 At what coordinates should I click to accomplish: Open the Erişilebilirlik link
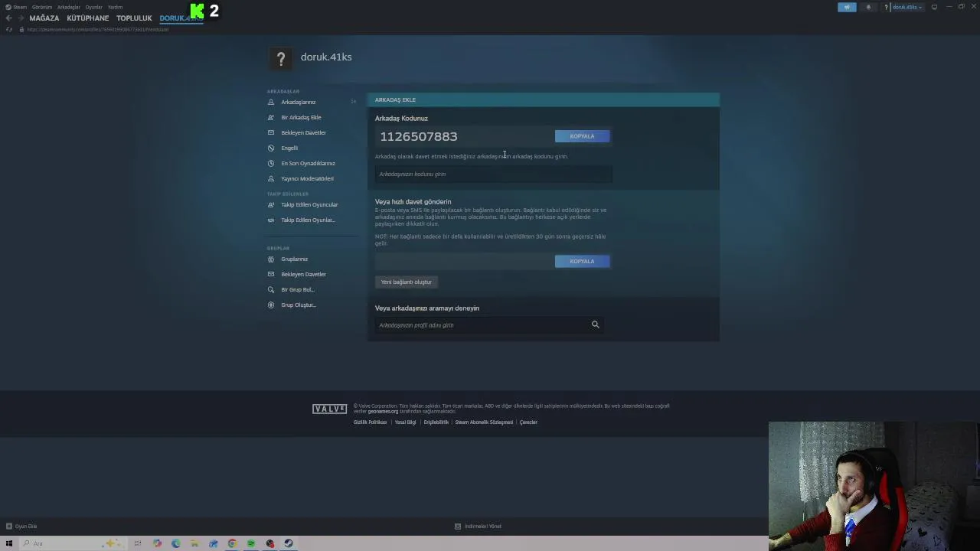(x=436, y=422)
